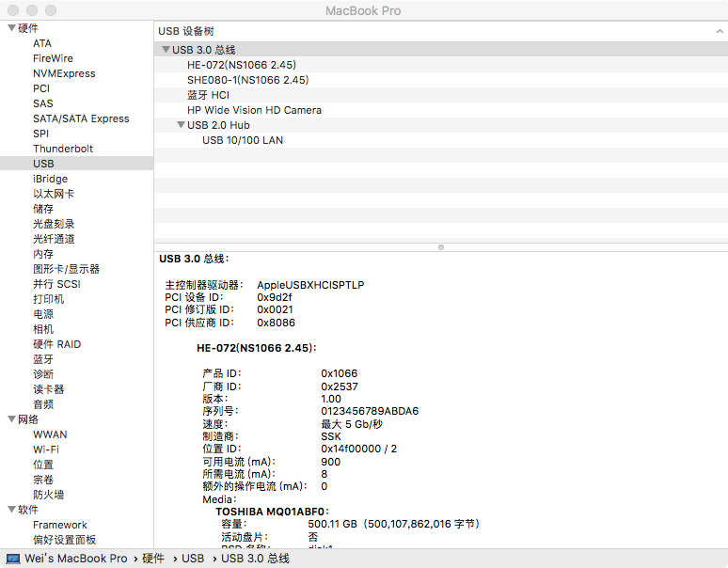728x568 pixels.
Task: Select the 蓝牙 HCI device entry
Action: pos(208,95)
